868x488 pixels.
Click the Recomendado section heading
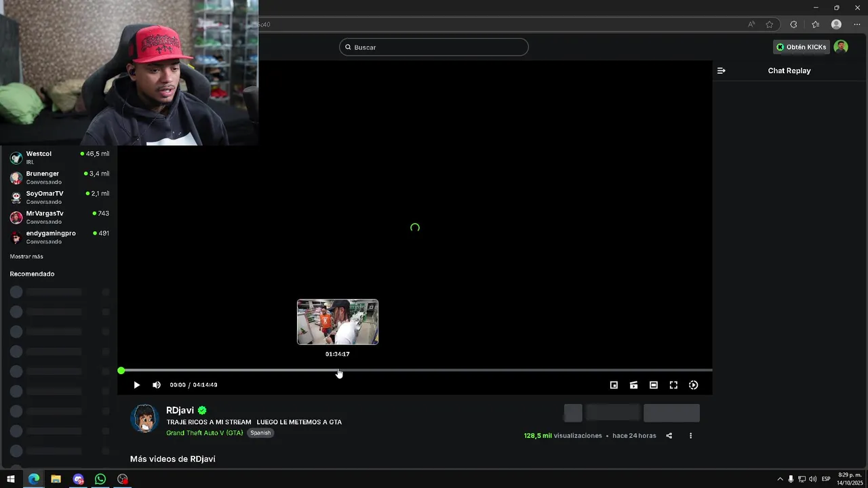[x=32, y=274]
